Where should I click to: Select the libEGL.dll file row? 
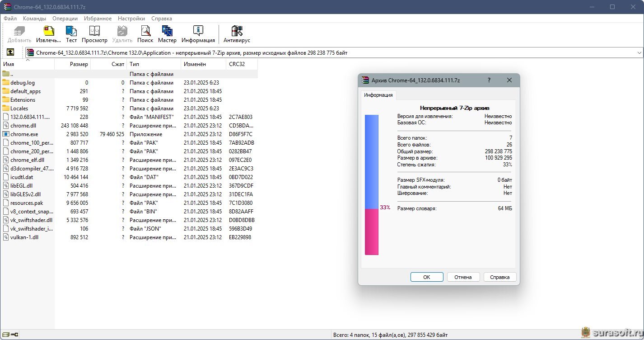point(129,186)
